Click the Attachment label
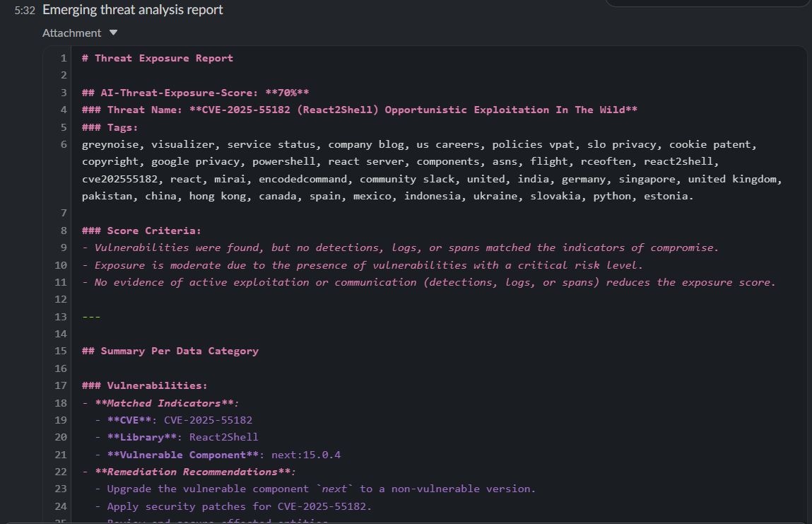This screenshot has width=812, height=524. pyautogui.click(x=71, y=33)
